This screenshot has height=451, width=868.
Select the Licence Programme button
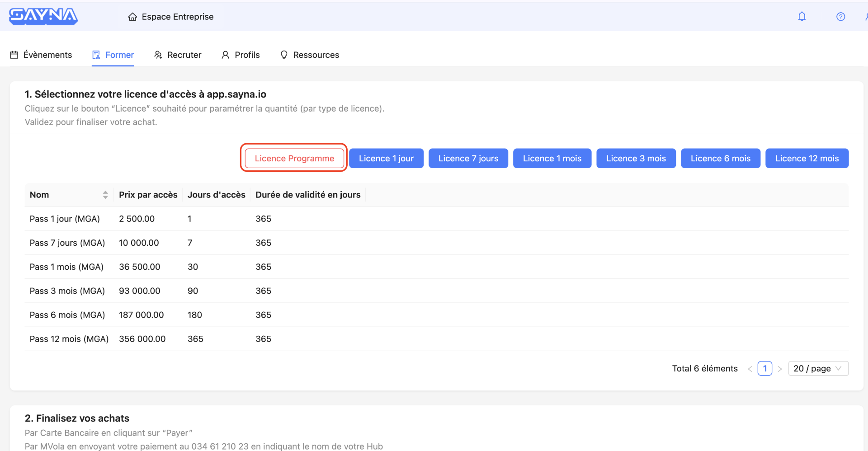[294, 158]
